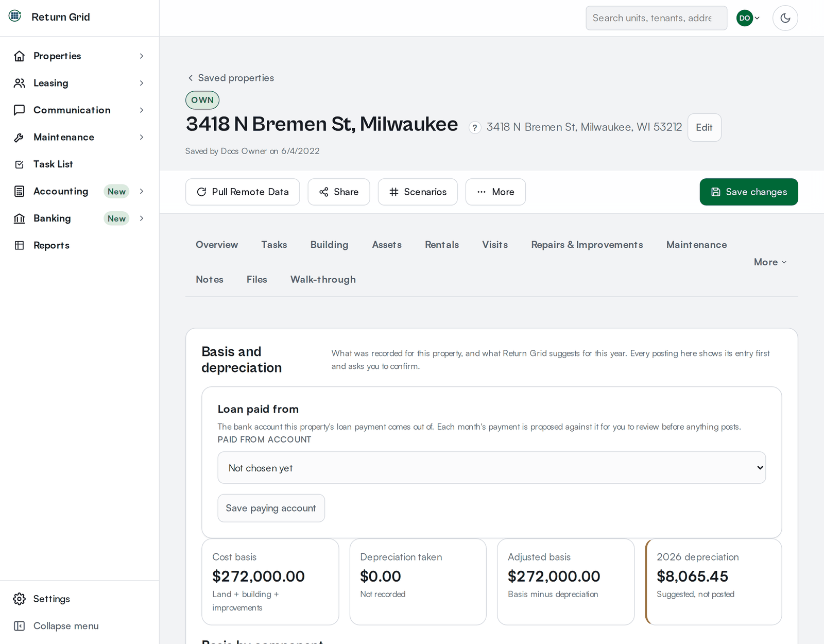This screenshot has width=824, height=644.
Task: Click Pull Remote Data button
Action: (x=243, y=192)
